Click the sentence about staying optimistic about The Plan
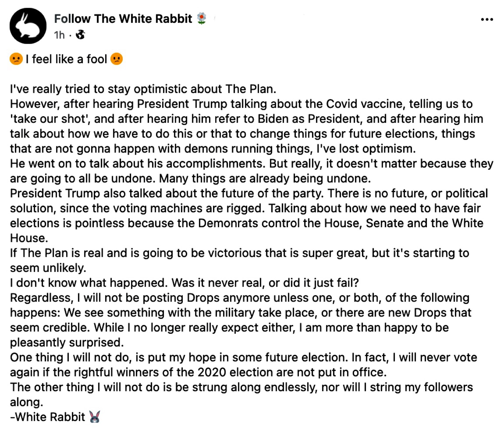 point(143,89)
